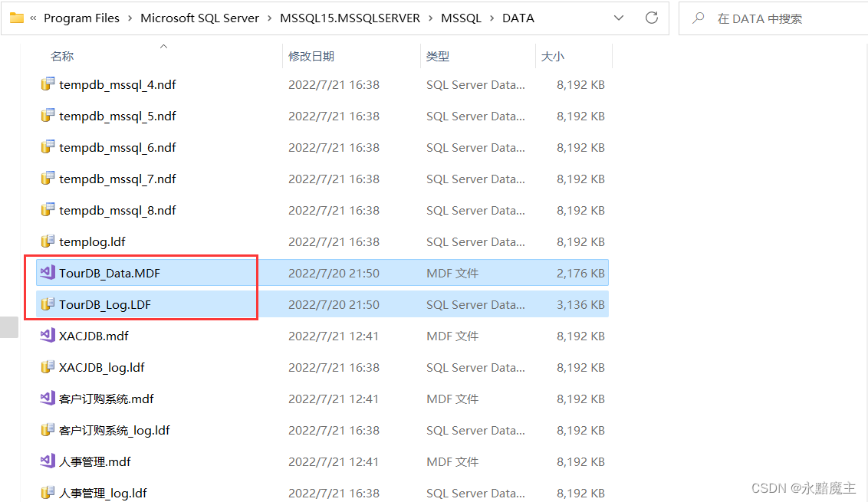
Task: Select file name tempdb_mssql_5.ndf
Action: click(117, 116)
